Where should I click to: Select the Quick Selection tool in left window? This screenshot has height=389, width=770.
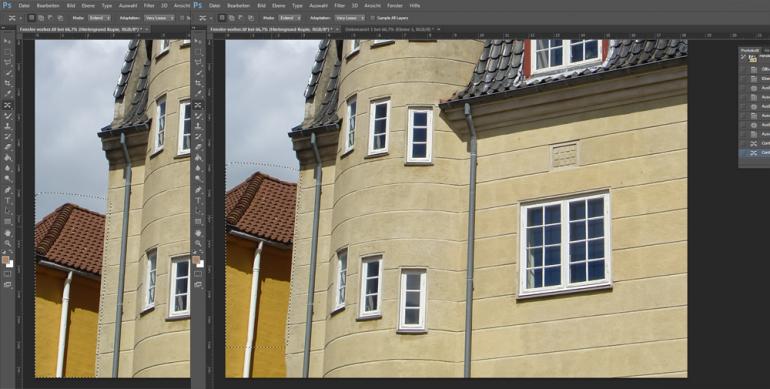(8, 73)
